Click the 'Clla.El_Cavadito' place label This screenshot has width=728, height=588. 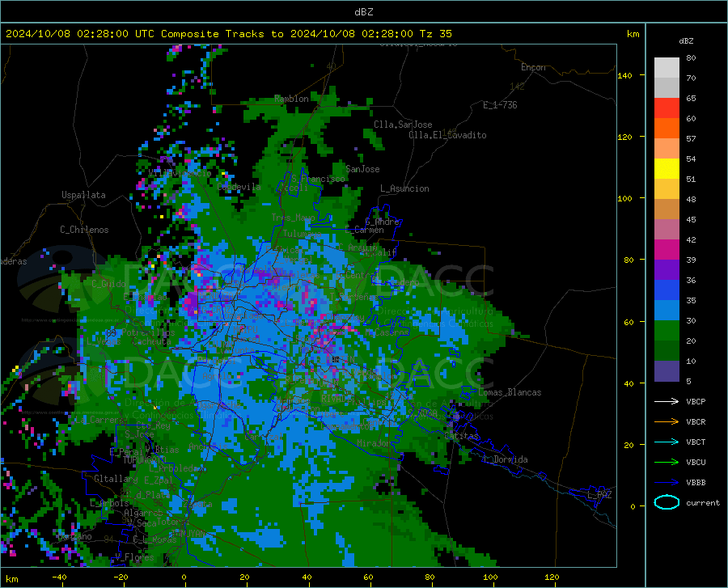click(447, 135)
